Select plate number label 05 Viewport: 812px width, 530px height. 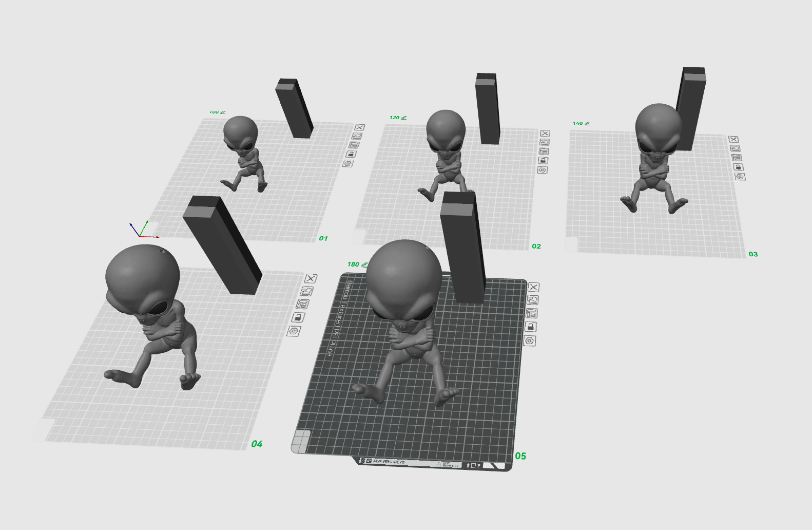click(x=521, y=456)
